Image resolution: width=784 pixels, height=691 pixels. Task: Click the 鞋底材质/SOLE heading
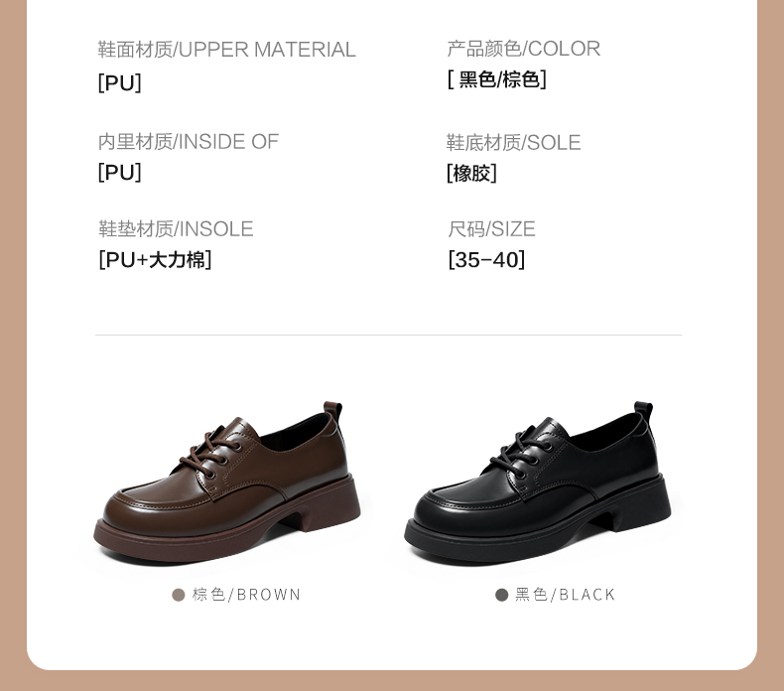coord(513,143)
